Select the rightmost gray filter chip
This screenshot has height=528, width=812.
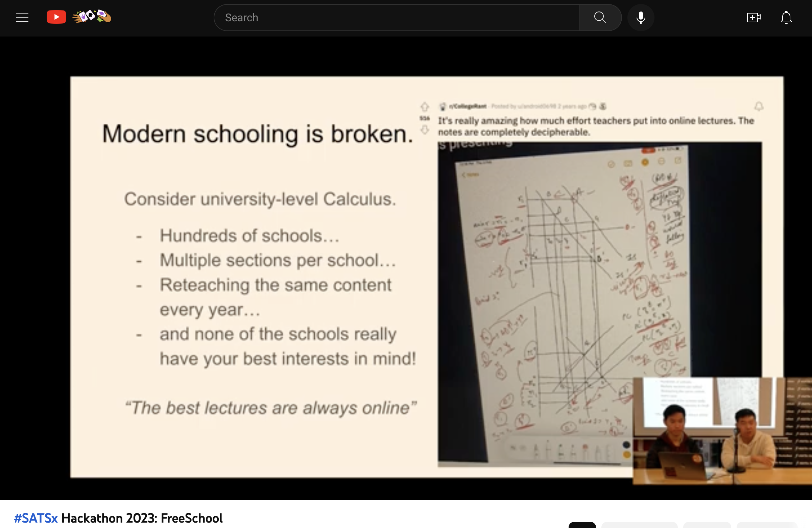point(767,525)
